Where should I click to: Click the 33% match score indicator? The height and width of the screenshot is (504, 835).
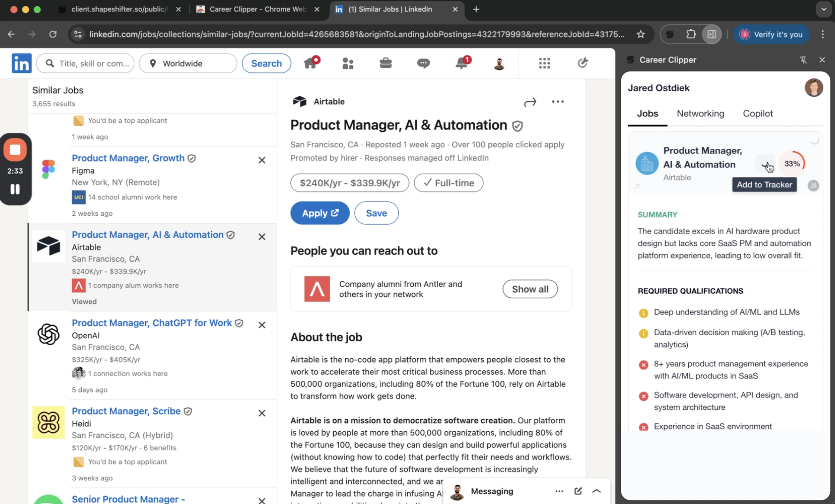pyautogui.click(x=792, y=164)
